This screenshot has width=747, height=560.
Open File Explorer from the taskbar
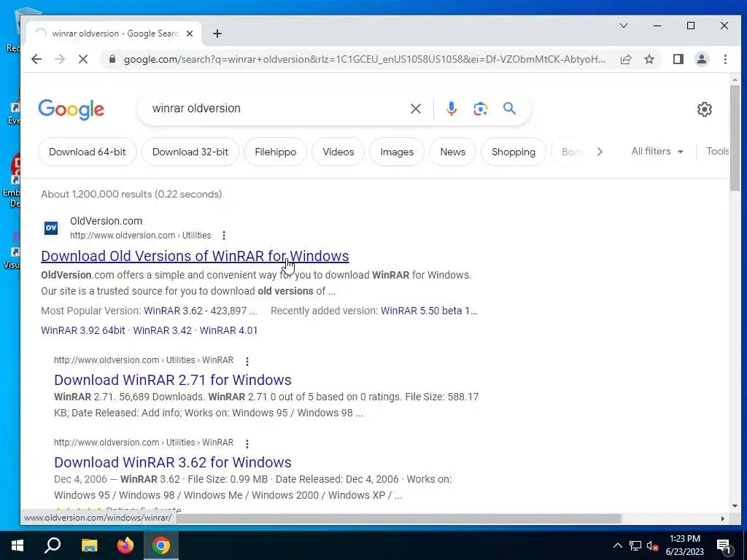(x=89, y=545)
